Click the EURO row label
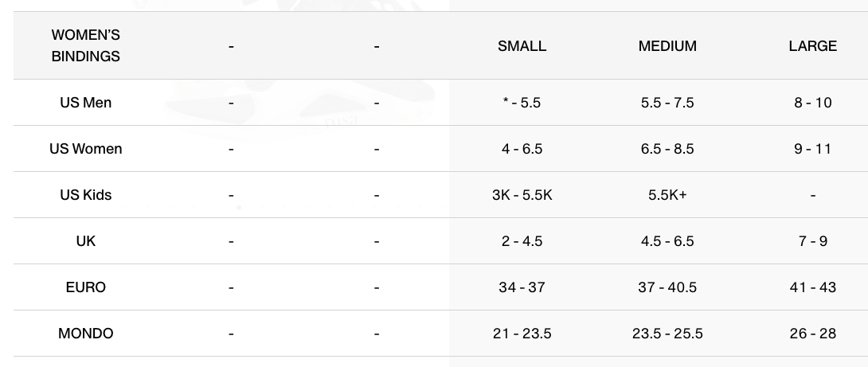The height and width of the screenshot is (367, 868). tap(86, 287)
